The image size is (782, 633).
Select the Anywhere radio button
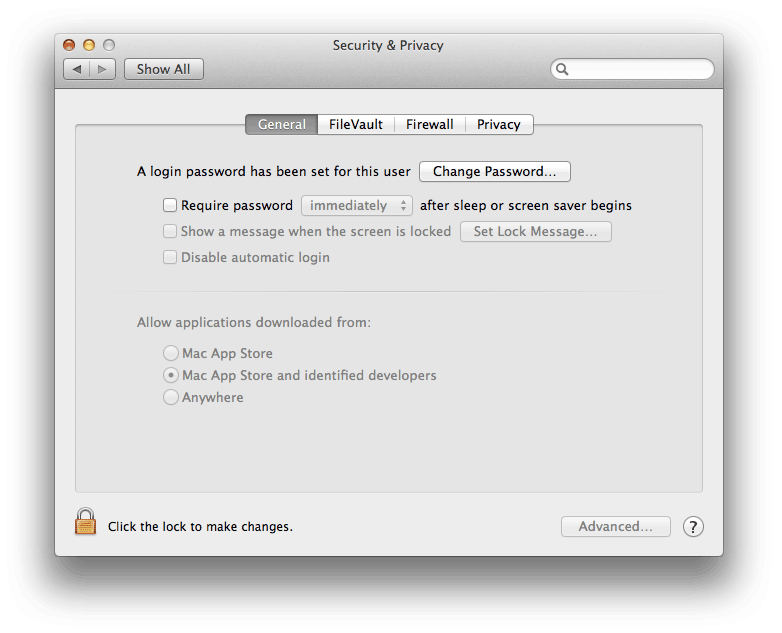point(171,398)
